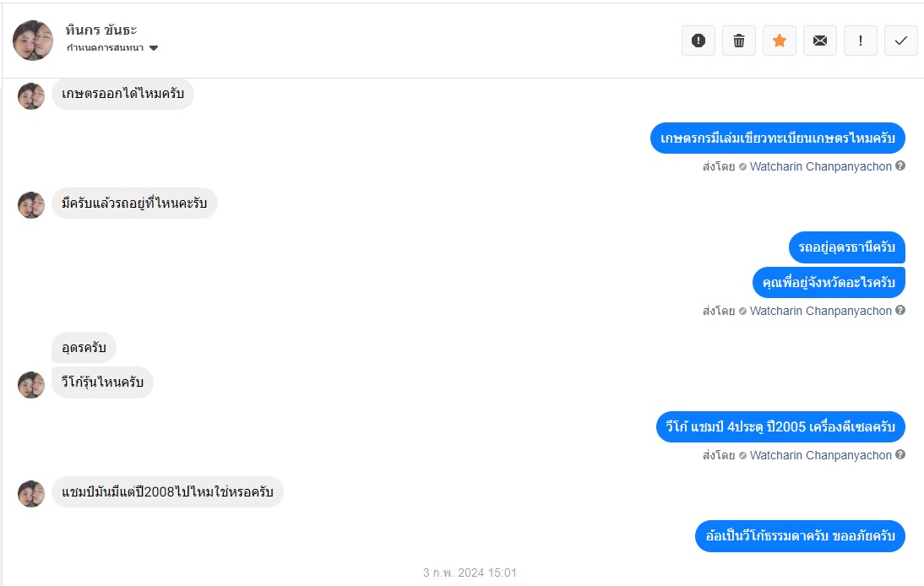Open the ทินกร ขันธะ profile picture in the header
This screenshot has width=924, height=586.
point(33,40)
